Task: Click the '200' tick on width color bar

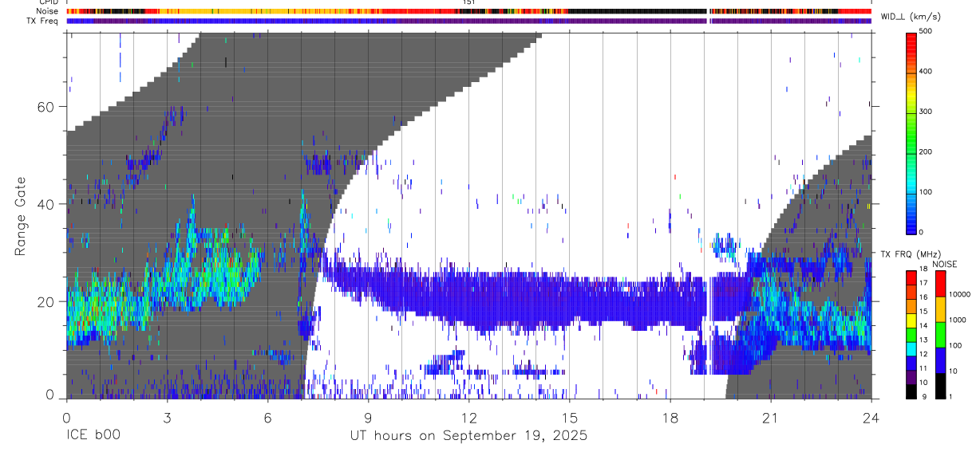Action: coord(927,151)
